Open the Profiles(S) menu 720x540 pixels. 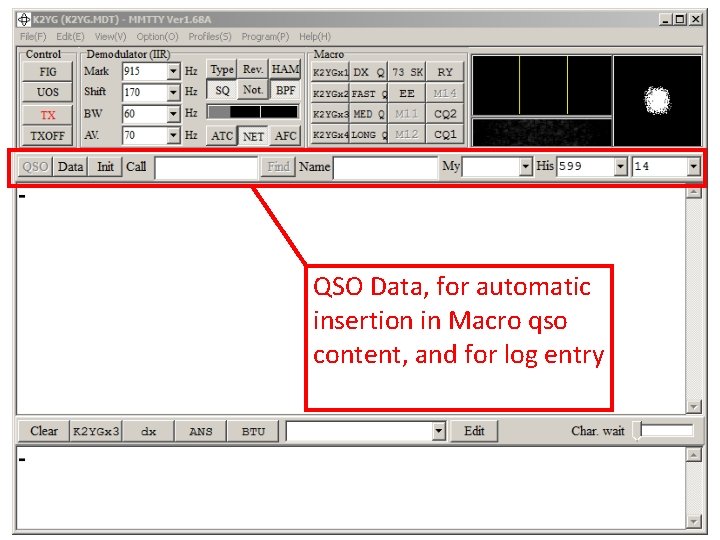point(210,37)
